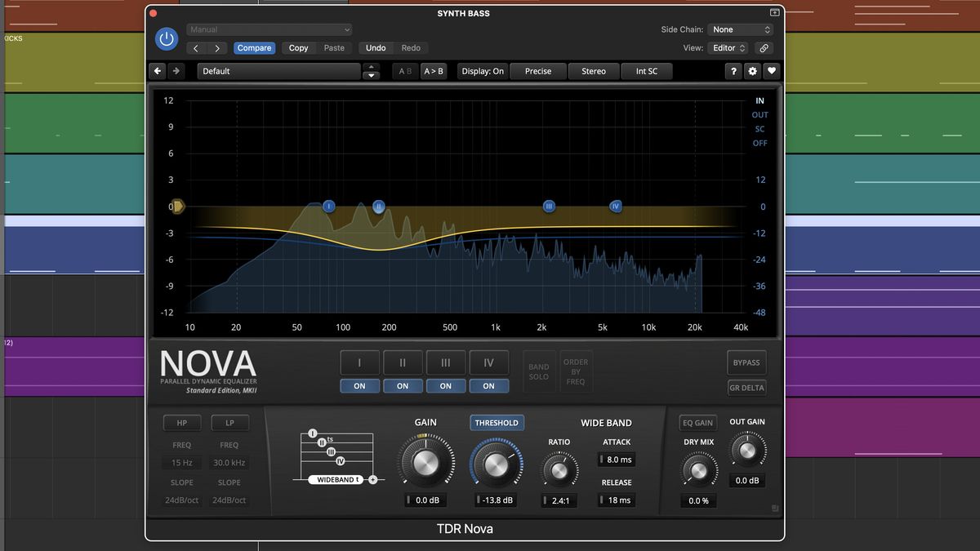This screenshot has height=551, width=980.
Task: Toggle the THRESHOLD button
Action: coord(497,423)
